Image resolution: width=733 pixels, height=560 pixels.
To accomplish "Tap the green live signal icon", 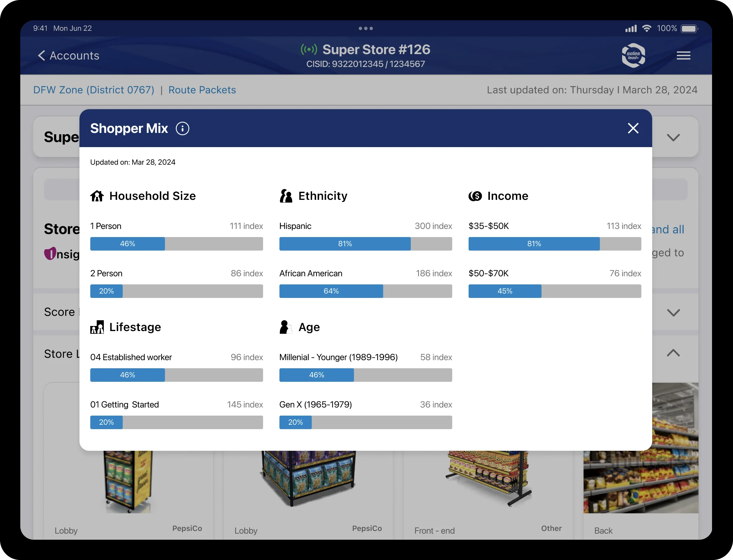I will click(x=309, y=49).
